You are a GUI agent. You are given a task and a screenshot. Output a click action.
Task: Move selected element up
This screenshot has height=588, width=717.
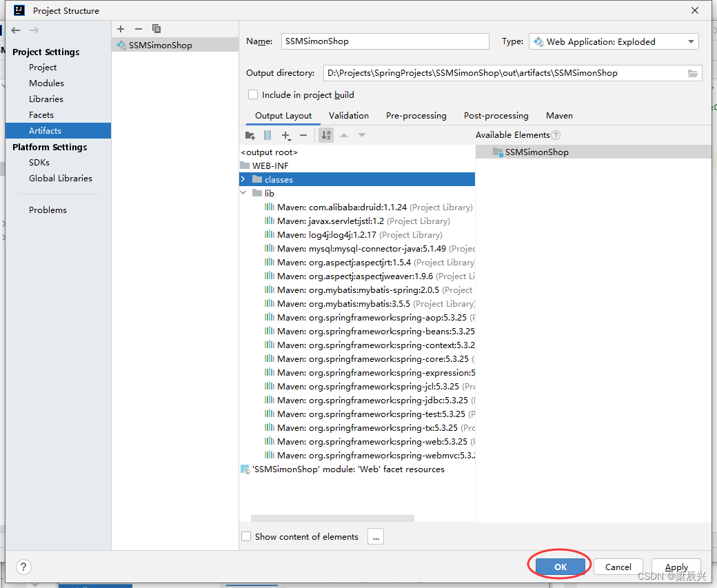pos(344,135)
